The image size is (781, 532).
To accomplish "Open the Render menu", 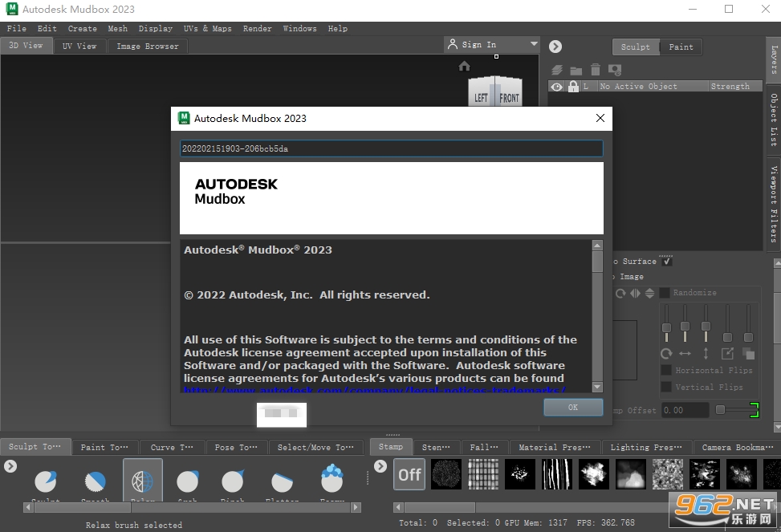I will pyautogui.click(x=257, y=28).
